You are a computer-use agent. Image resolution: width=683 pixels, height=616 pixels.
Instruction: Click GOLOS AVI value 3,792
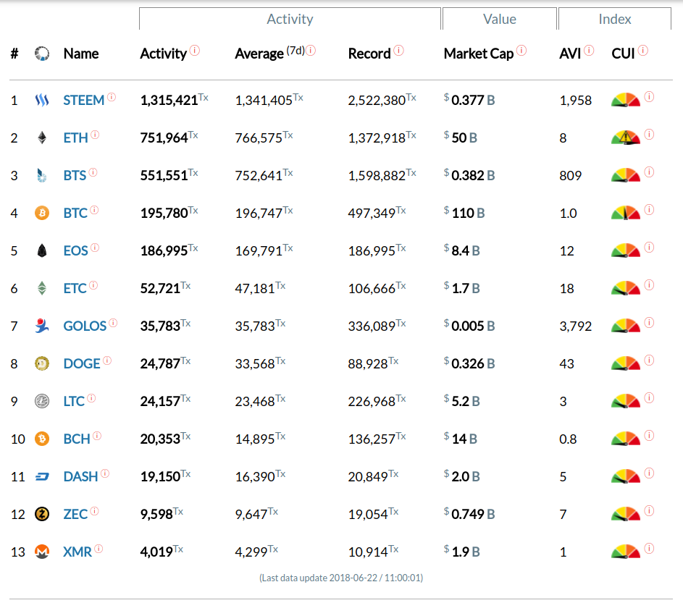pos(575,326)
